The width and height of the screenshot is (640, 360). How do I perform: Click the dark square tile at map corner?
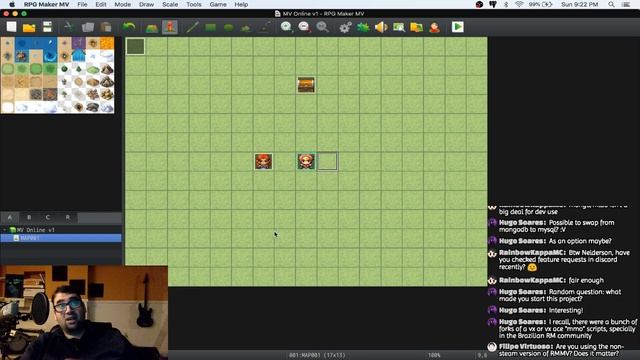[x=135, y=47]
